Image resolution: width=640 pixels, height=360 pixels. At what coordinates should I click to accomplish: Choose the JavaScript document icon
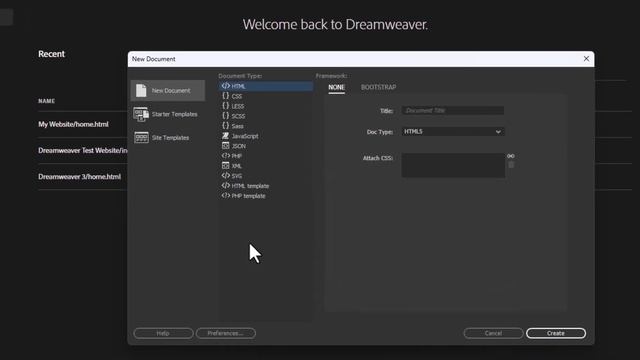pos(225,136)
